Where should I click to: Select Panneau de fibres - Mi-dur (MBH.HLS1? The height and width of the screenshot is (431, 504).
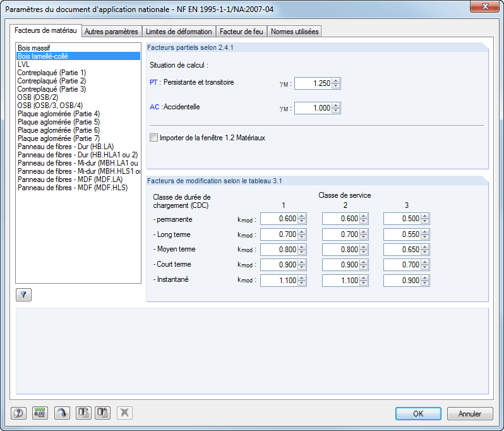click(x=78, y=171)
